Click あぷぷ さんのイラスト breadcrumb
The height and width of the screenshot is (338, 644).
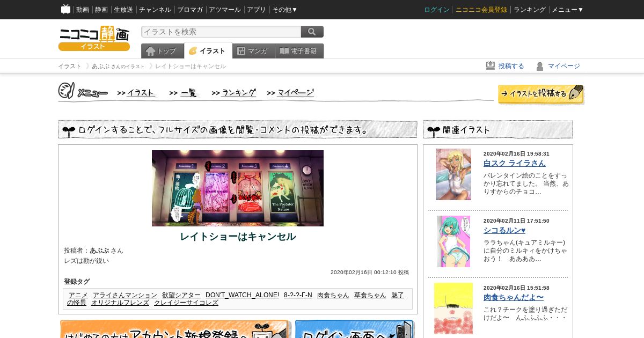(x=118, y=66)
